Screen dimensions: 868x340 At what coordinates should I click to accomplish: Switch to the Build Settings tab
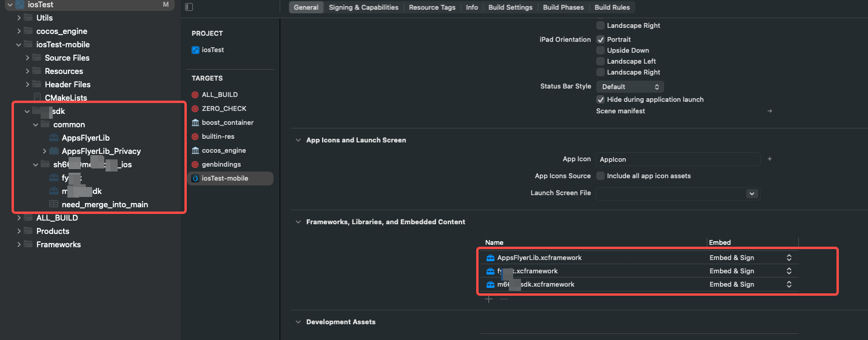point(510,7)
